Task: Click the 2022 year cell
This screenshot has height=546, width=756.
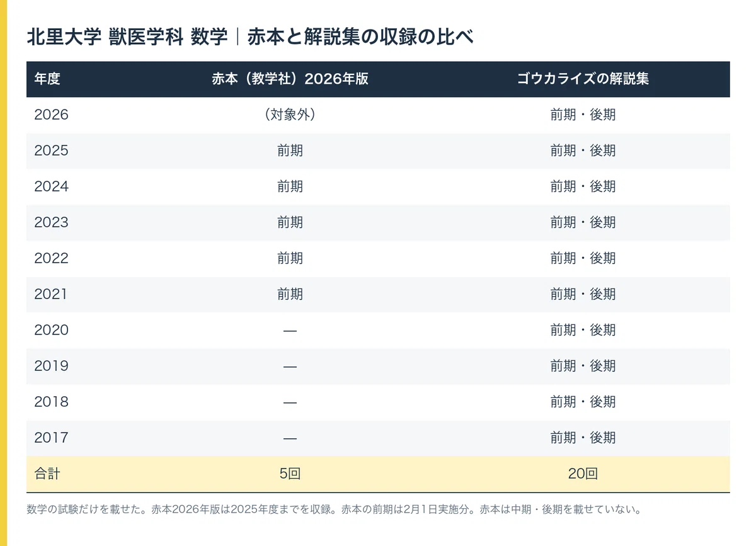Action: point(51,259)
